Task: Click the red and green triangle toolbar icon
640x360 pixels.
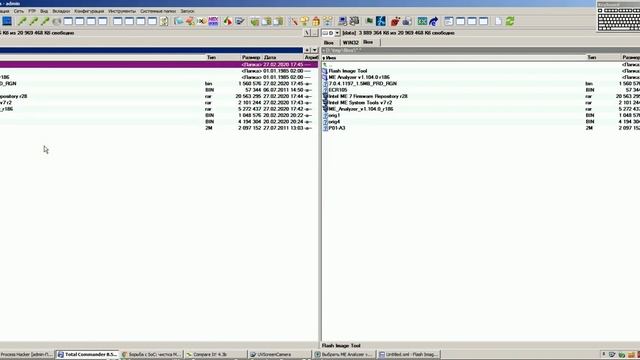Action: 228,21
